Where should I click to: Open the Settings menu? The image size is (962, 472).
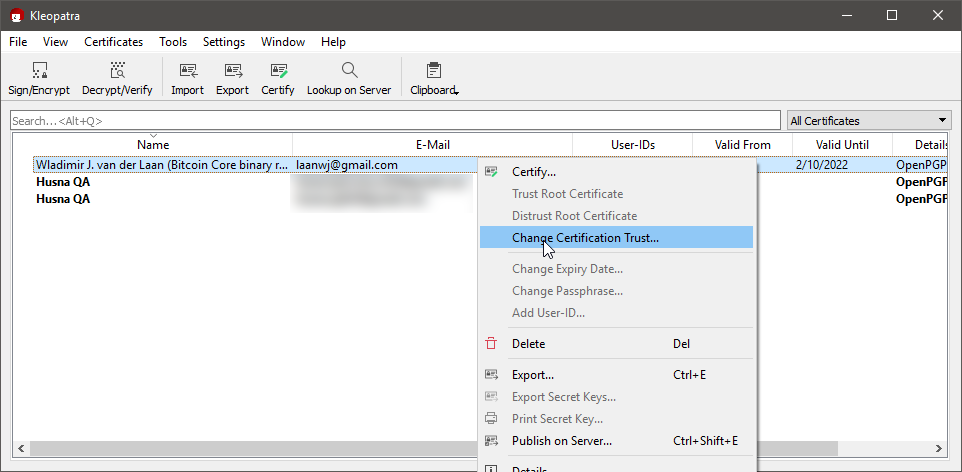[x=224, y=42]
